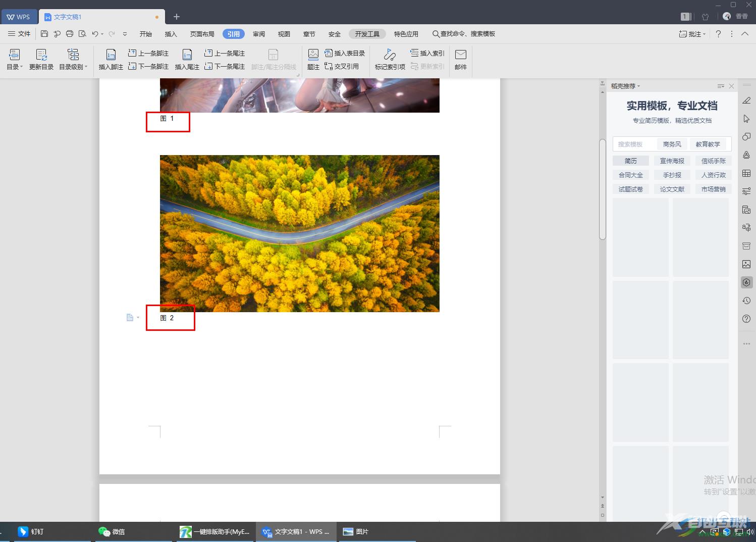
Task: Go to 下一条尾注 next endnote
Action: click(225, 66)
